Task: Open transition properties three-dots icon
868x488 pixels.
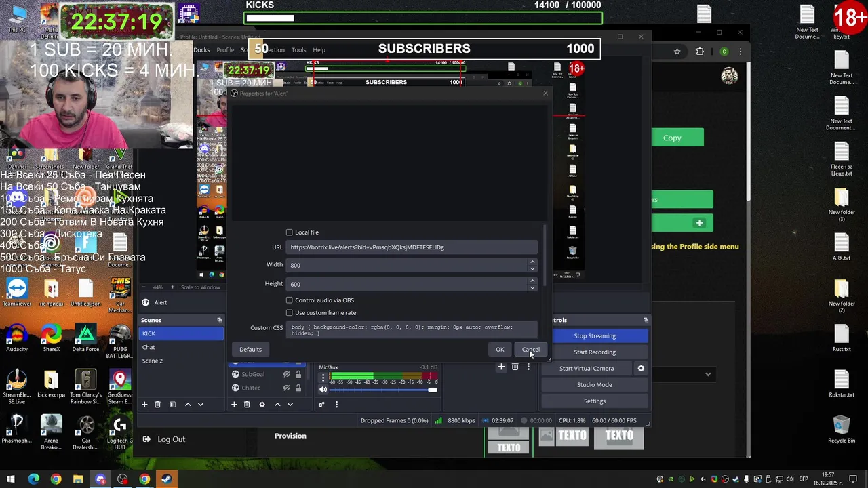Action: [x=528, y=367]
